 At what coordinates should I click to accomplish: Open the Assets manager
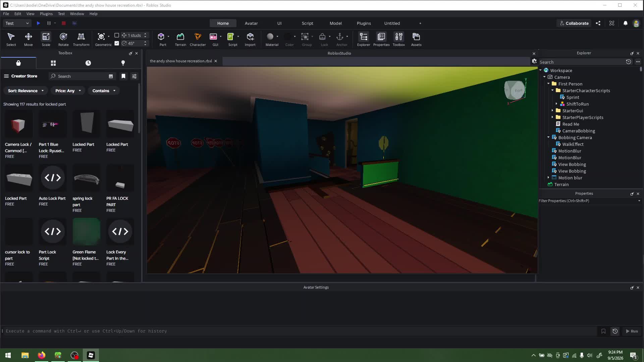(416, 39)
